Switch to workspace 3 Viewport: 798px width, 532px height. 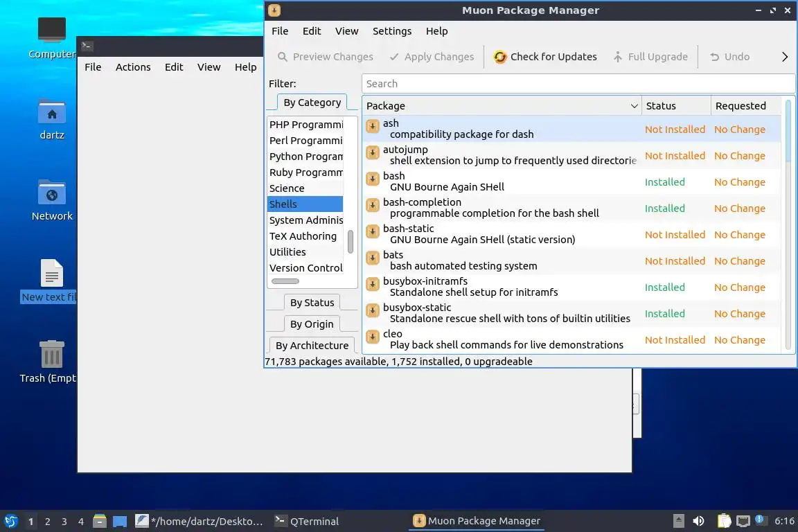[64, 522]
